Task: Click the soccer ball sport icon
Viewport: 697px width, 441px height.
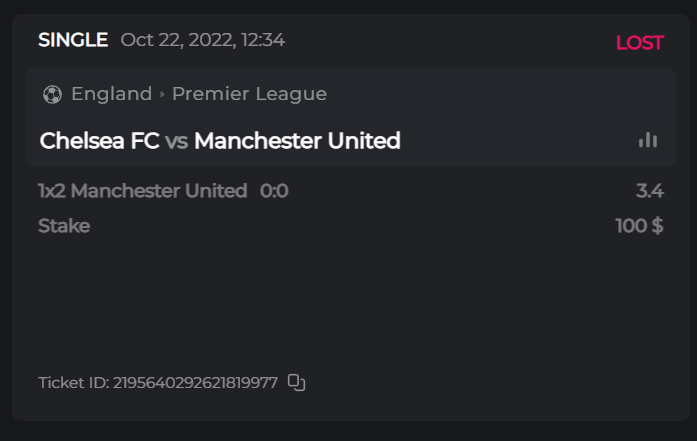Action: [x=52, y=95]
